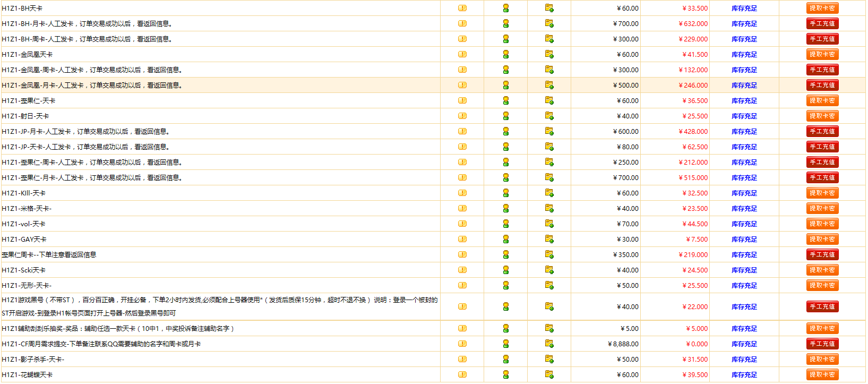Click the product name H1Z1-GAY天卡
Viewport: 868px width, 384px height.
(x=24, y=239)
